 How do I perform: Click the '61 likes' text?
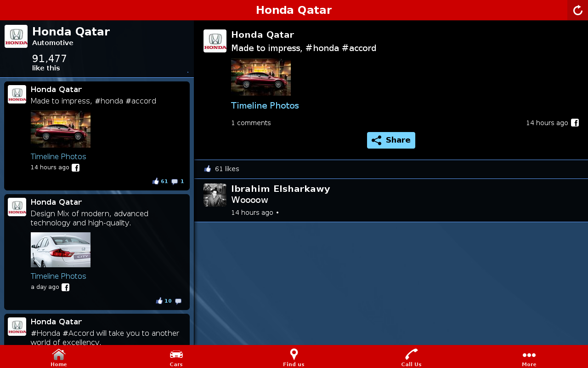click(x=227, y=169)
